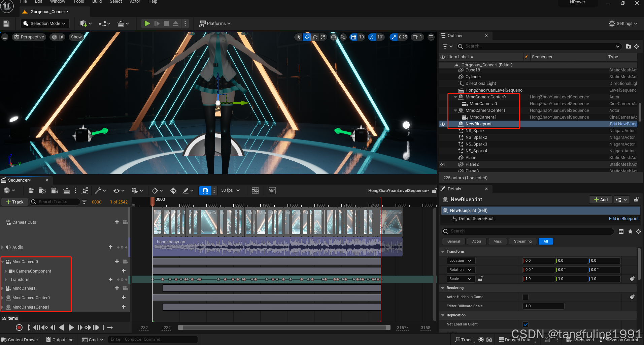Toggle the world coordinate system globe icon
Image resolution: width=644 pixels, height=345 pixels.
coord(333,37)
